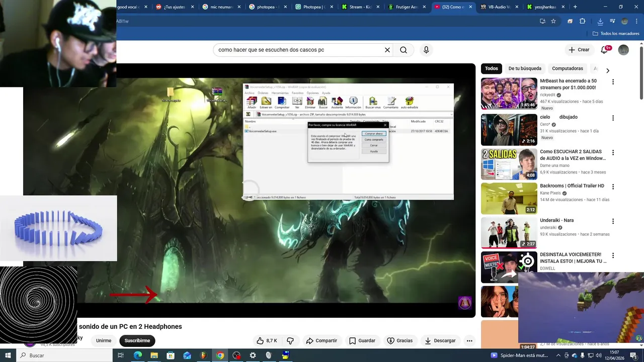Viewport: 644px width, 362px height.
Task: Open Todos los marcadores bookmarks folder
Action: click(x=616, y=34)
